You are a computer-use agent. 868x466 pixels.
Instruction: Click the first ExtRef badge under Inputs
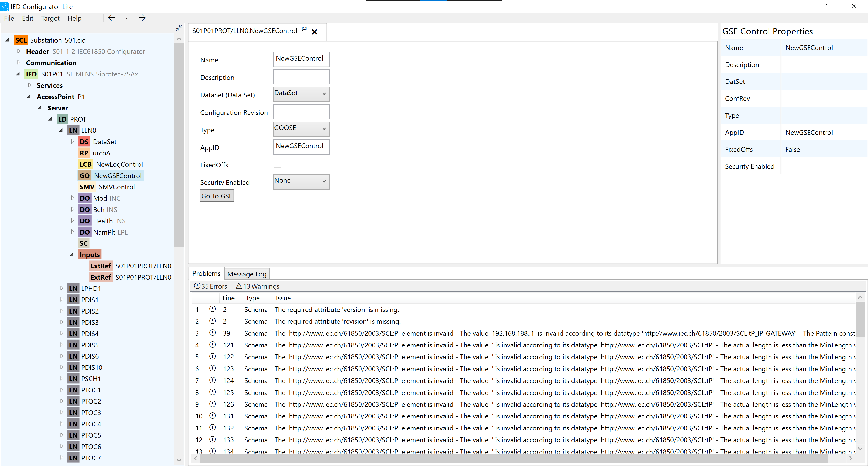(100, 266)
